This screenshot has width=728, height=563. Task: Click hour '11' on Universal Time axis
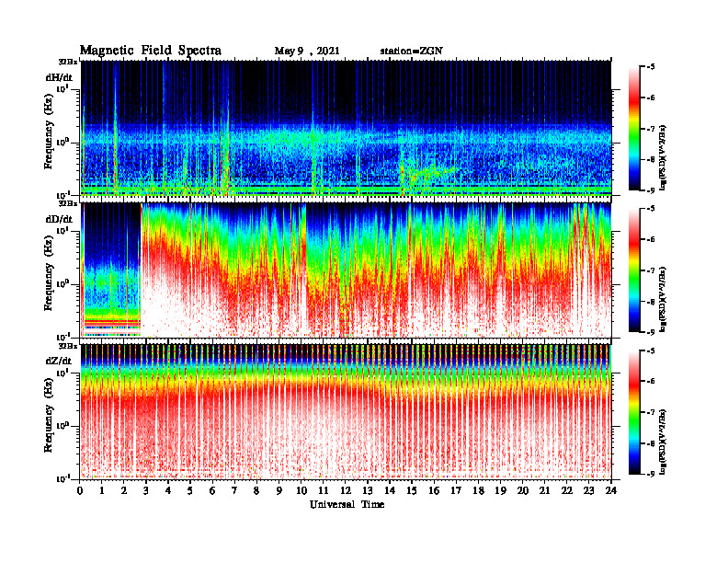tap(324, 491)
